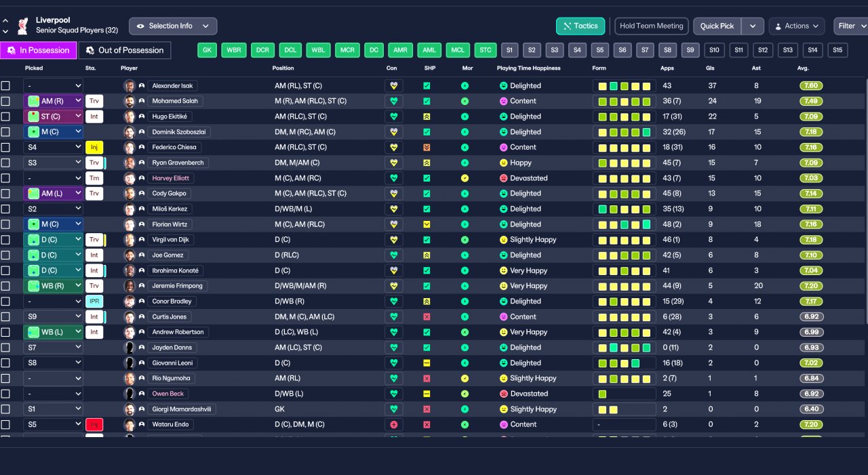Open the Actions dropdown menu
This screenshot has height=475, width=868.
pos(797,26)
